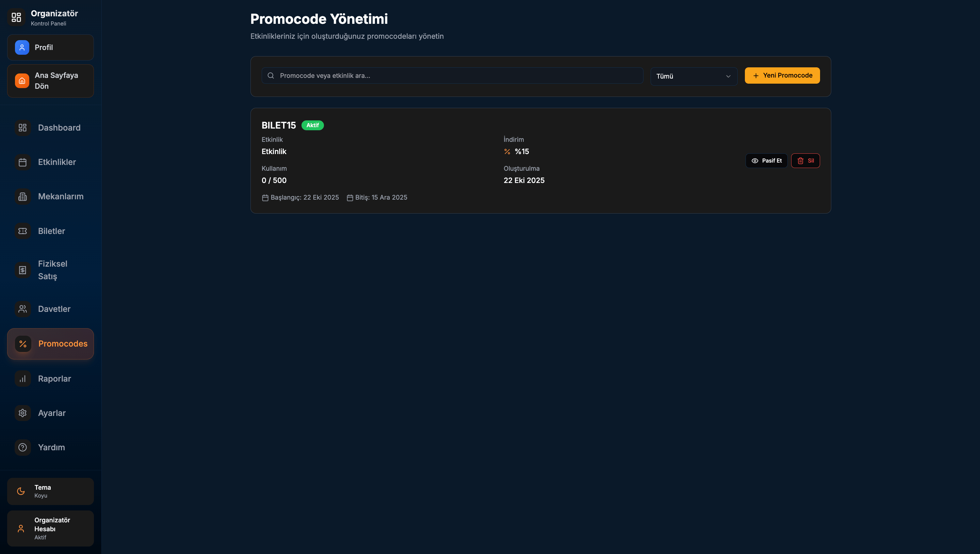Deactivate BILET15 with Pasif Et button

pyautogui.click(x=766, y=161)
